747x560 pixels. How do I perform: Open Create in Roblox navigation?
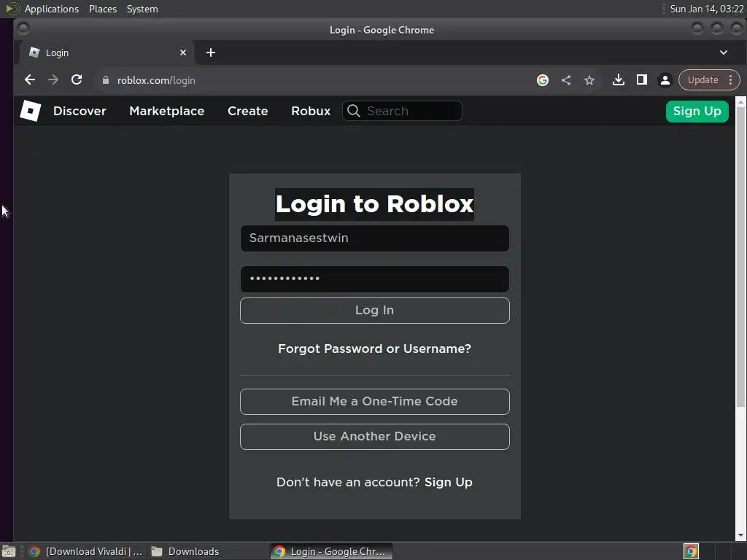(248, 111)
